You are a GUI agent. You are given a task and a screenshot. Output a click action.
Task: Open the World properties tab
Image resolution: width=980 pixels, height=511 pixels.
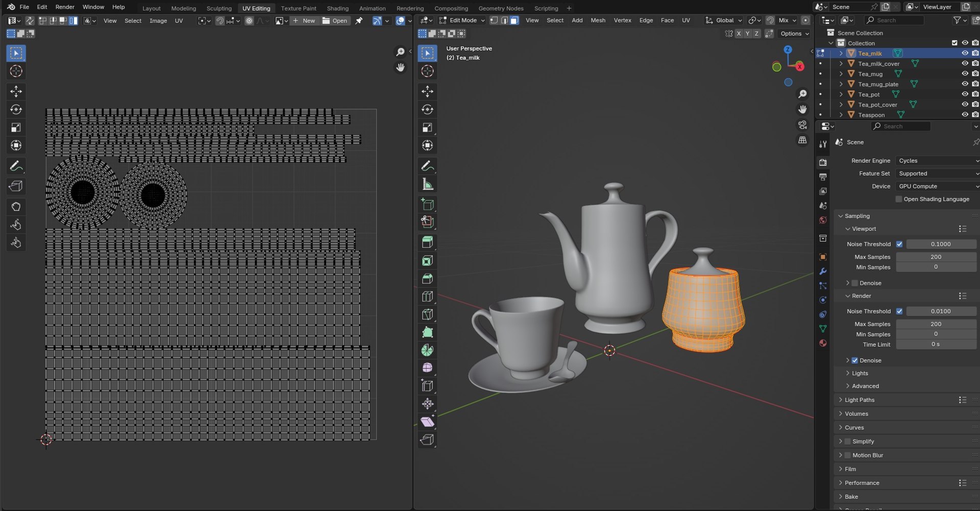tap(823, 221)
